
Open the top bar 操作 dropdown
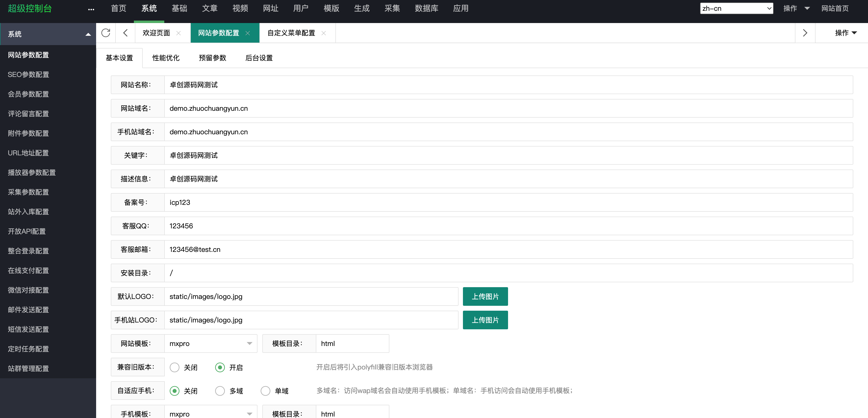796,8
